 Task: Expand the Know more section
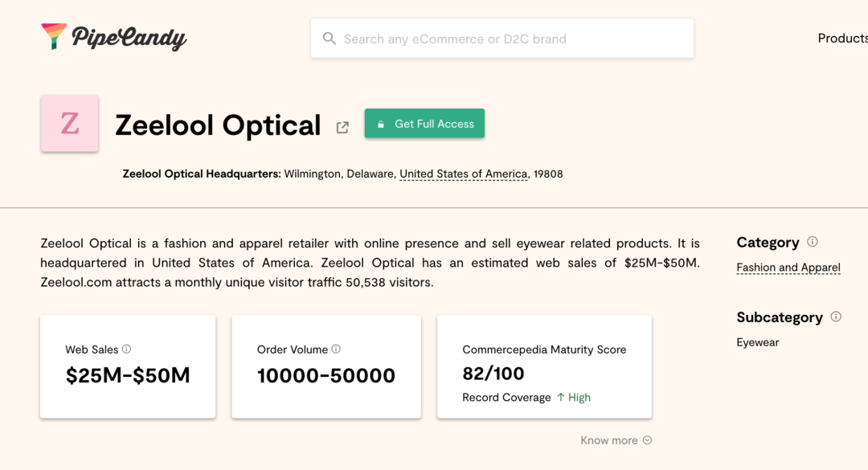pyautogui.click(x=616, y=440)
